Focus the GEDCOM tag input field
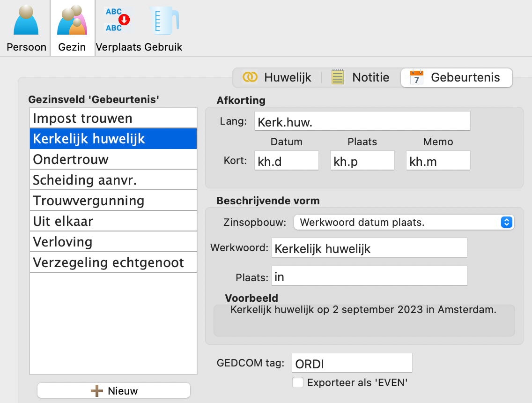532x403 pixels. pyautogui.click(x=352, y=363)
